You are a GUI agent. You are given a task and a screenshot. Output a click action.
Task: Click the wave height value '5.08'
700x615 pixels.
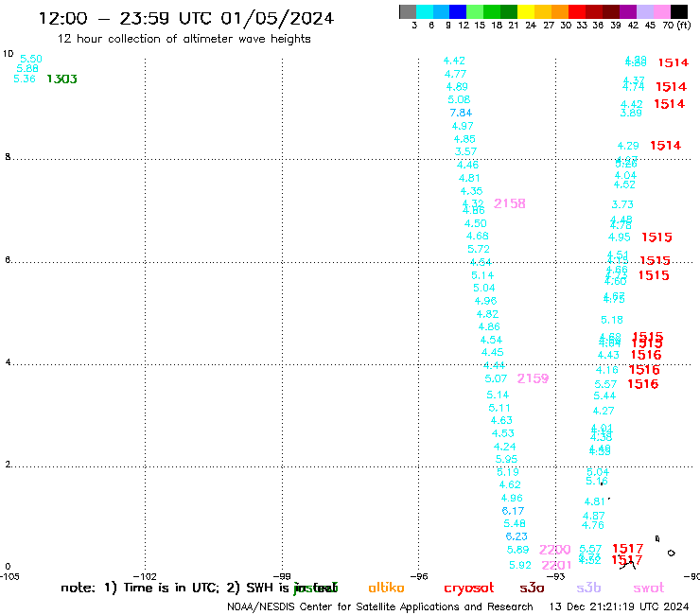click(x=459, y=99)
